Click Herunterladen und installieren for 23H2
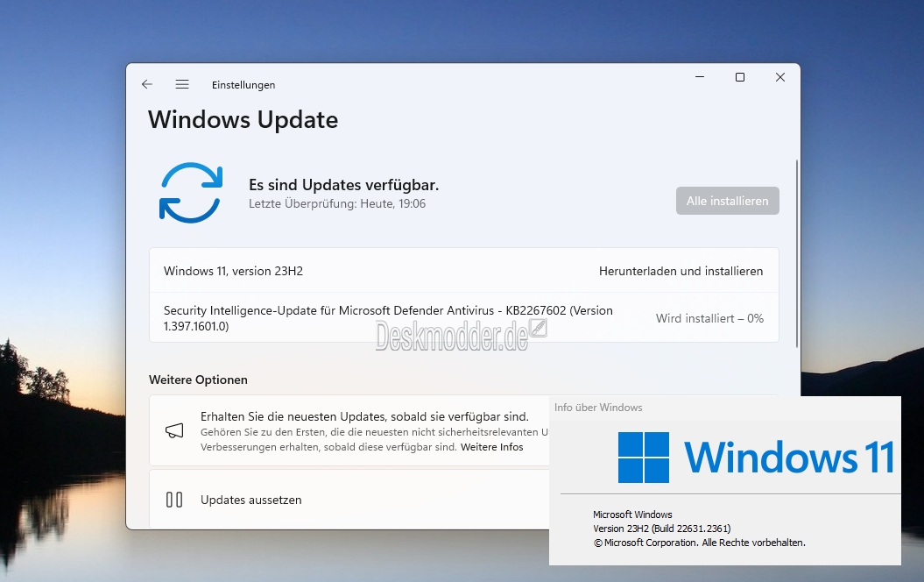The width and height of the screenshot is (924, 582). 681,271
